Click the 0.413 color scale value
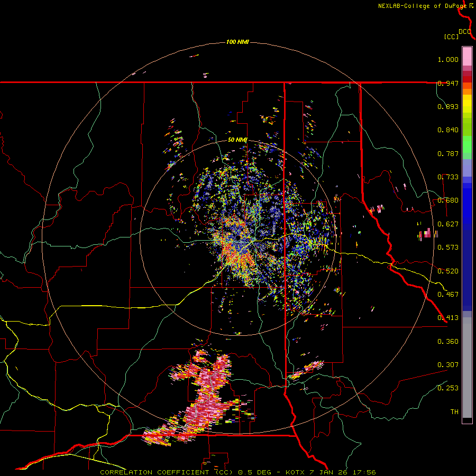 pos(448,318)
